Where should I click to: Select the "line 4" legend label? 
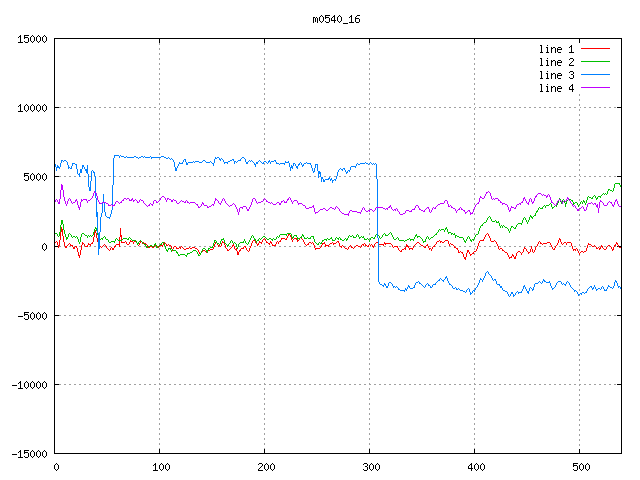coord(556,88)
